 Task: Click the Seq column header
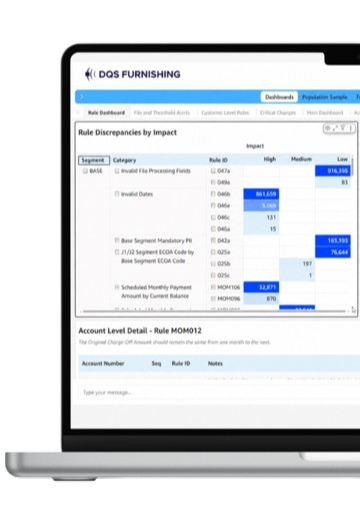coord(156,363)
